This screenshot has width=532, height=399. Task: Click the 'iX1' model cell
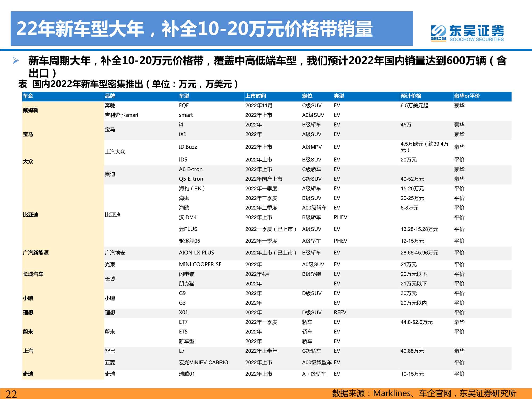(x=183, y=134)
